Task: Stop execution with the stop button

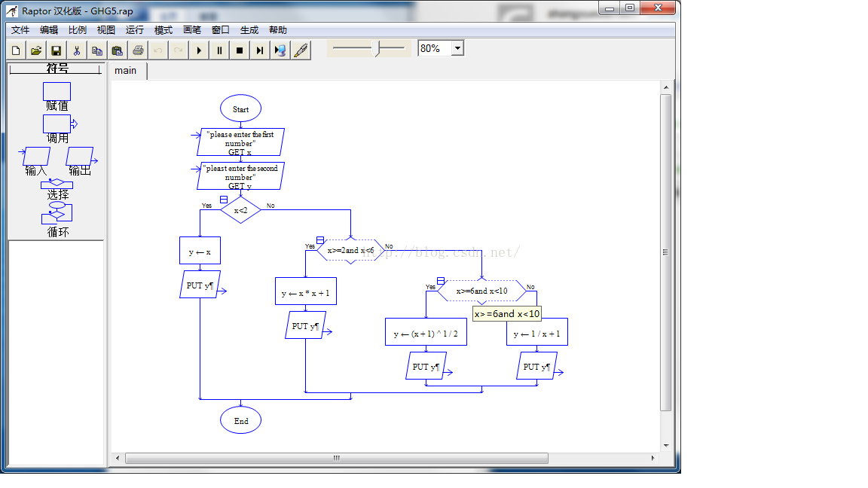Action: click(x=240, y=51)
